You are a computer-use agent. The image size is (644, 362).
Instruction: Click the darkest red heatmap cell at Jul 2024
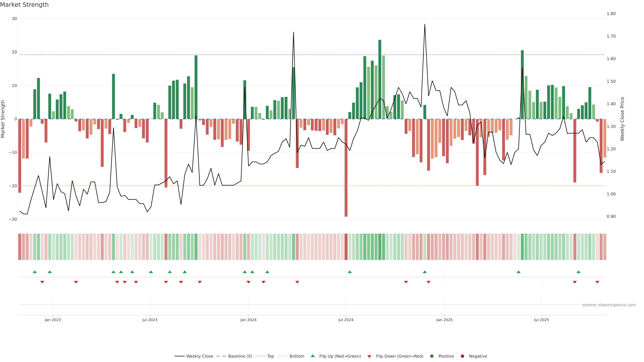[346, 247]
